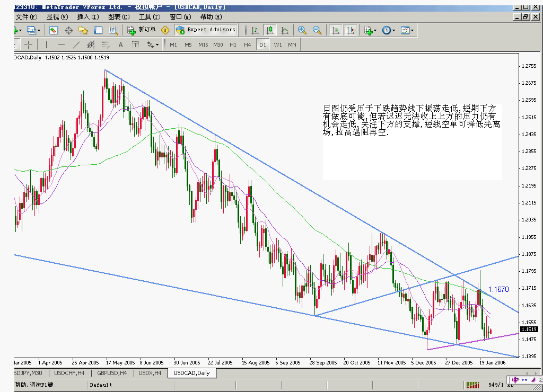Switch chart to line chart mode
The image size is (543, 392).
coord(285,30)
